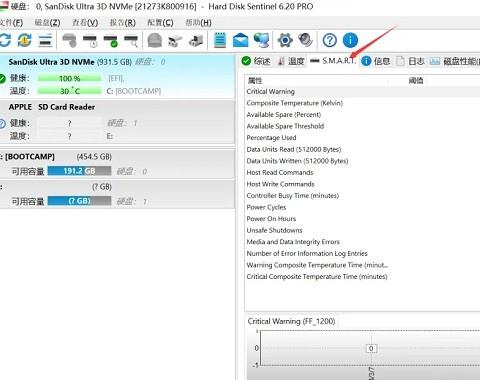The height and width of the screenshot is (380, 480).
Task: Open the 文件(F) menu
Action: pyautogui.click(x=11, y=23)
